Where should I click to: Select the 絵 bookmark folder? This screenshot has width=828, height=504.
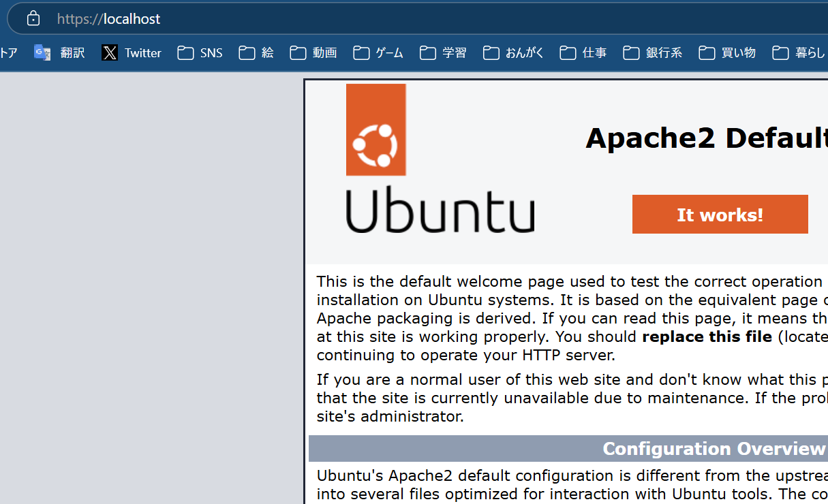click(256, 52)
